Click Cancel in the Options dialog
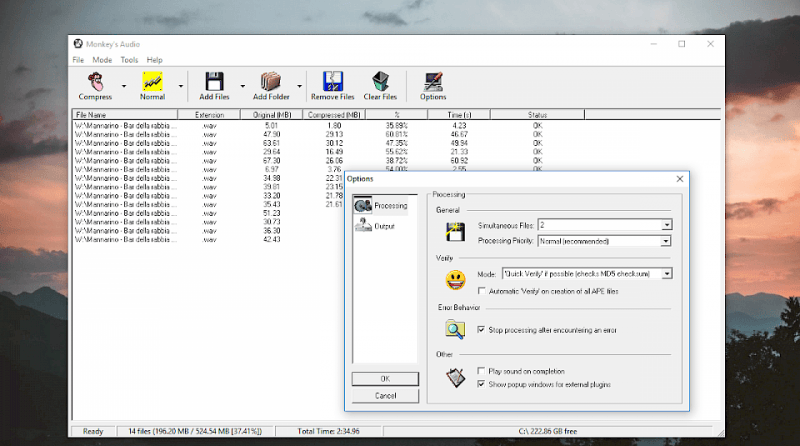800x446 pixels. tap(385, 395)
